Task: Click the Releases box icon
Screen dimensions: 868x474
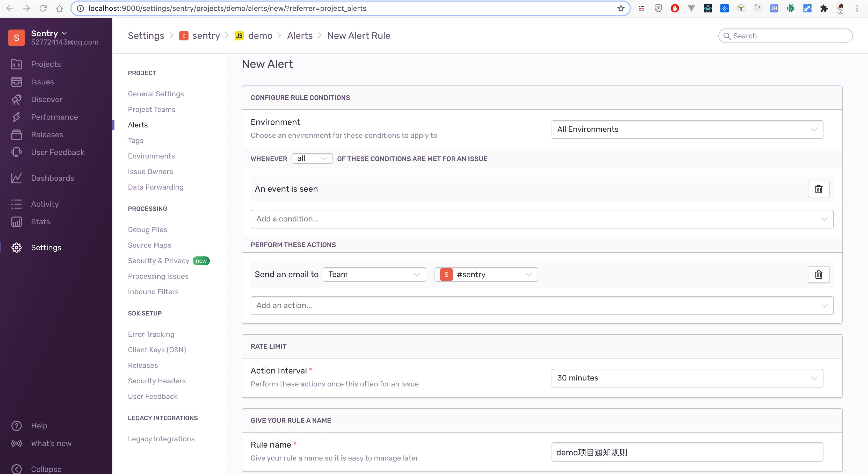Action: click(17, 134)
